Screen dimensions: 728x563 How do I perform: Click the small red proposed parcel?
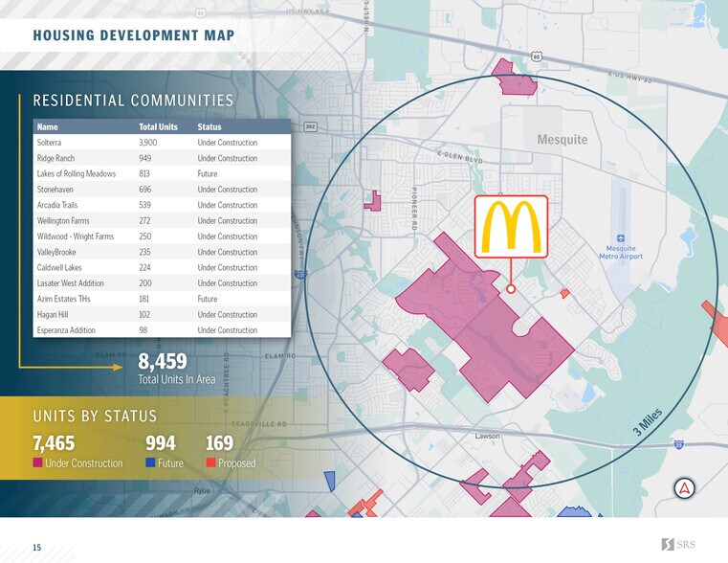click(564, 294)
